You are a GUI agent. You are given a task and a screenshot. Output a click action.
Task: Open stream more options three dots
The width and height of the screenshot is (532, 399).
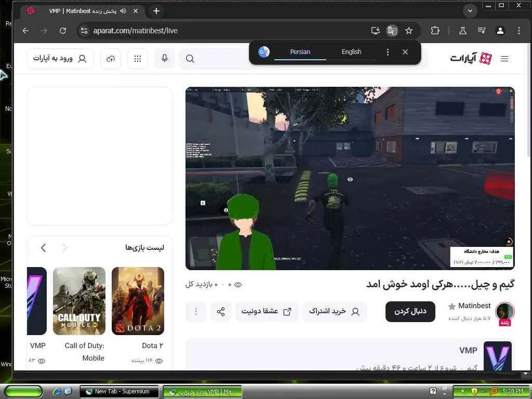[x=196, y=312]
